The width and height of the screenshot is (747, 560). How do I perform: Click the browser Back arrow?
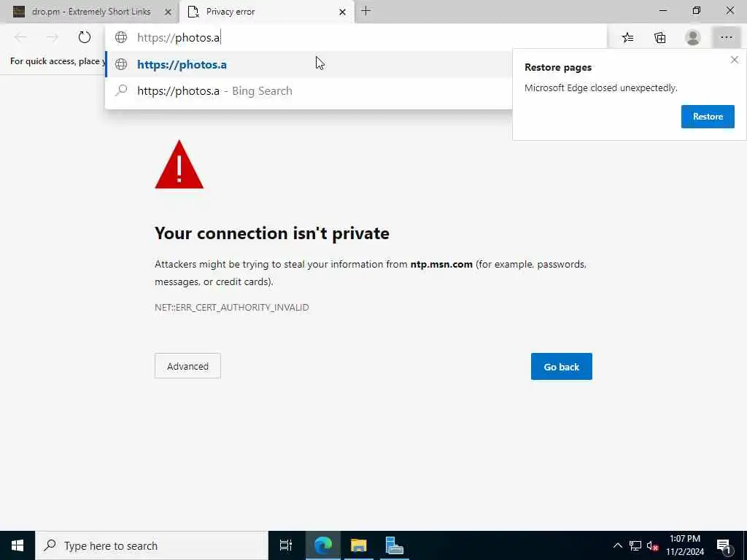click(x=20, y=37)
